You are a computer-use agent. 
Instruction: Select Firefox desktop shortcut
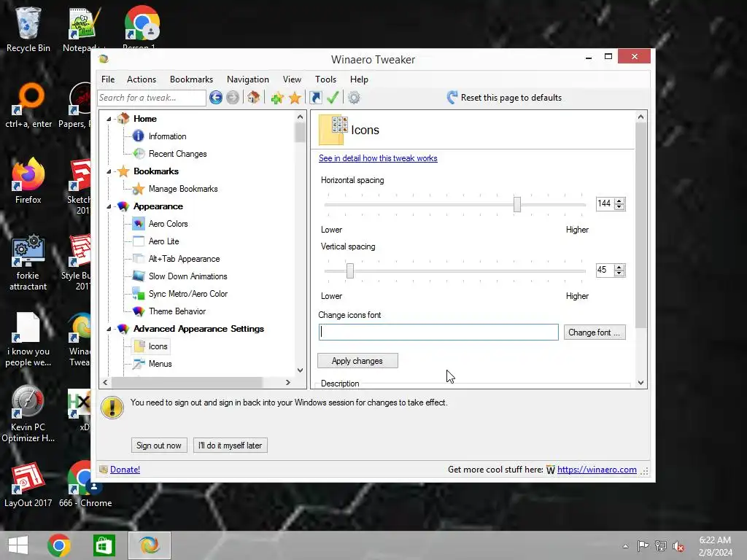click(28, 181)
